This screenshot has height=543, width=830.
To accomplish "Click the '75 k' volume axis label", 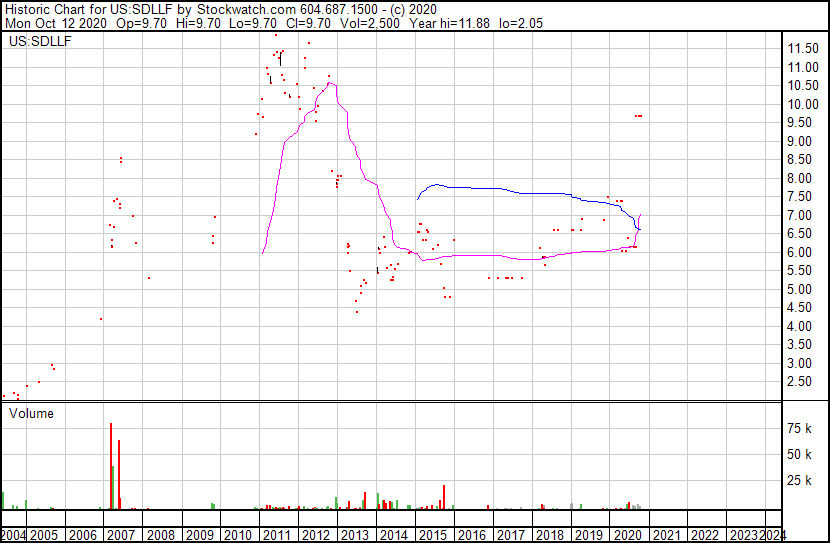I will [x=799, y=428].
